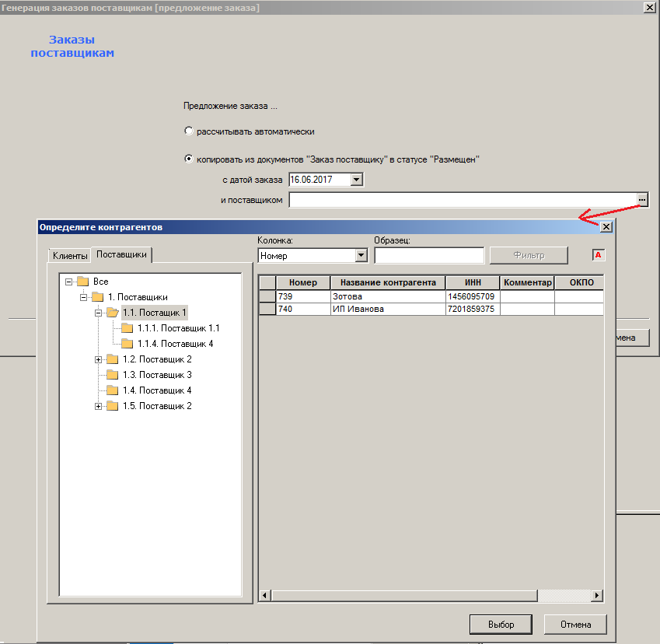Close the Определите контрагентов dialog

[606, 227]
